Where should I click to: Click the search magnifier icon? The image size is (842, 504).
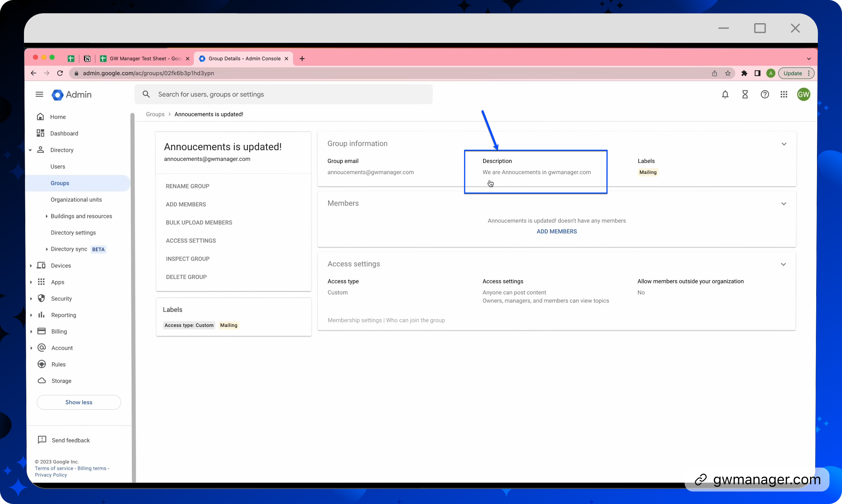(x=146, y=94)
